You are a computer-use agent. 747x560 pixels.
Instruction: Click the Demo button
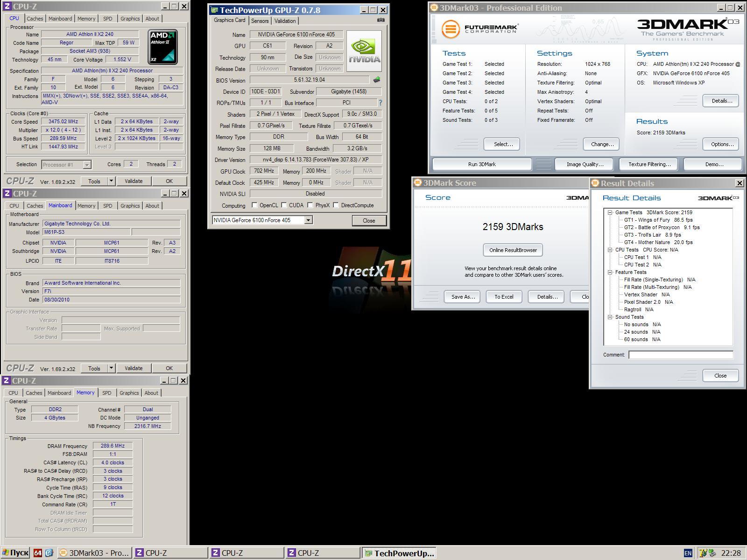coord(714,164)
